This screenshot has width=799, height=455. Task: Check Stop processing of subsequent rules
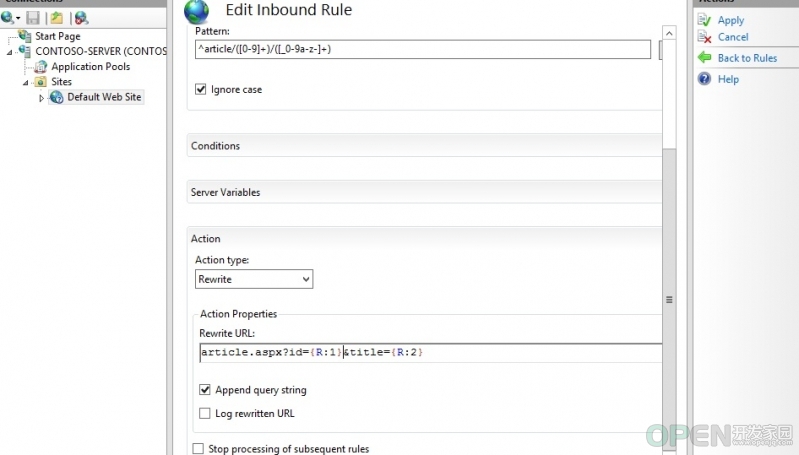198,448
